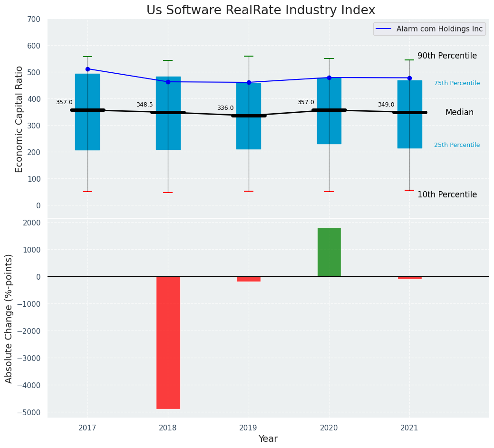
Task: Click the Median annotation text
Action: pyautogui.click(x=459, y=112)
